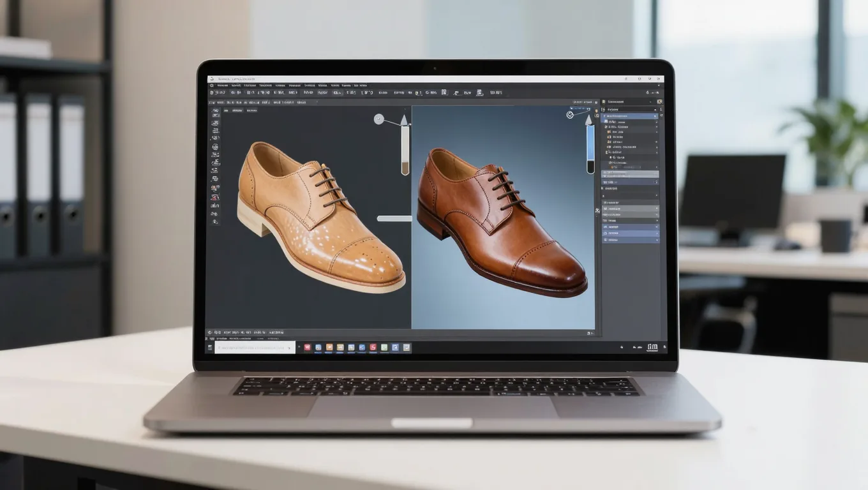Click the blue vertical slider beside the brown shoe
The image size is (868, 490).
pyautogui.click(x=590, y=149)
